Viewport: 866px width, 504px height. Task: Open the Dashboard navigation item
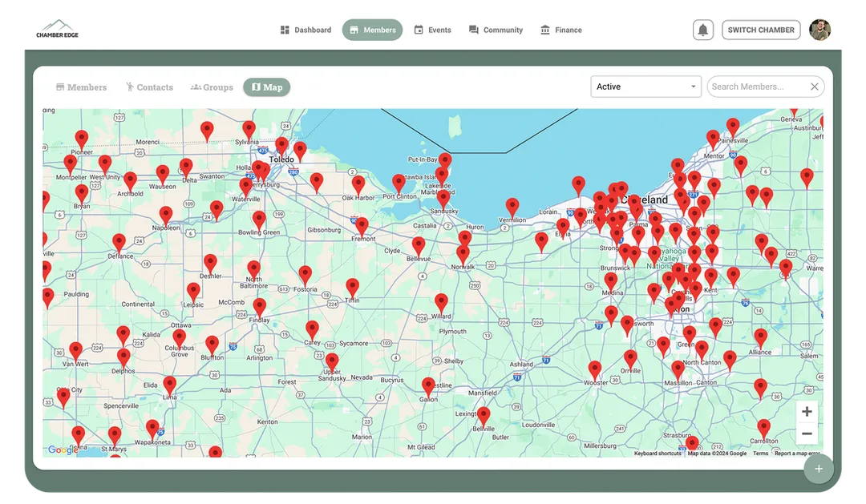pos(306,30)
